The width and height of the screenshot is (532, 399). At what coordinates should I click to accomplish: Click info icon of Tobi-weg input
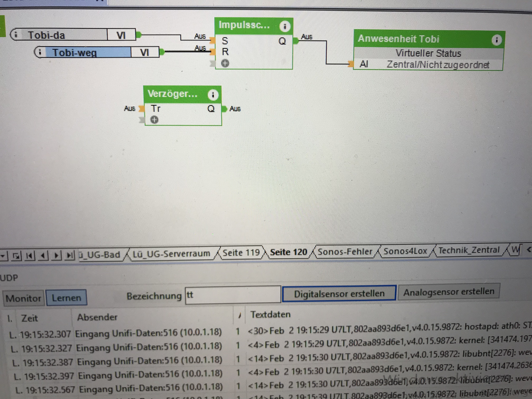40,52
